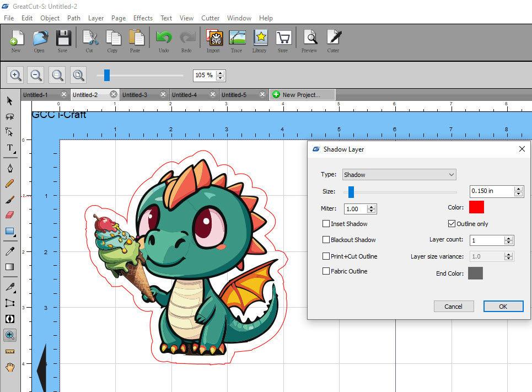
Task: Pick the Eraser tool
Action: (x=10, y=214)
